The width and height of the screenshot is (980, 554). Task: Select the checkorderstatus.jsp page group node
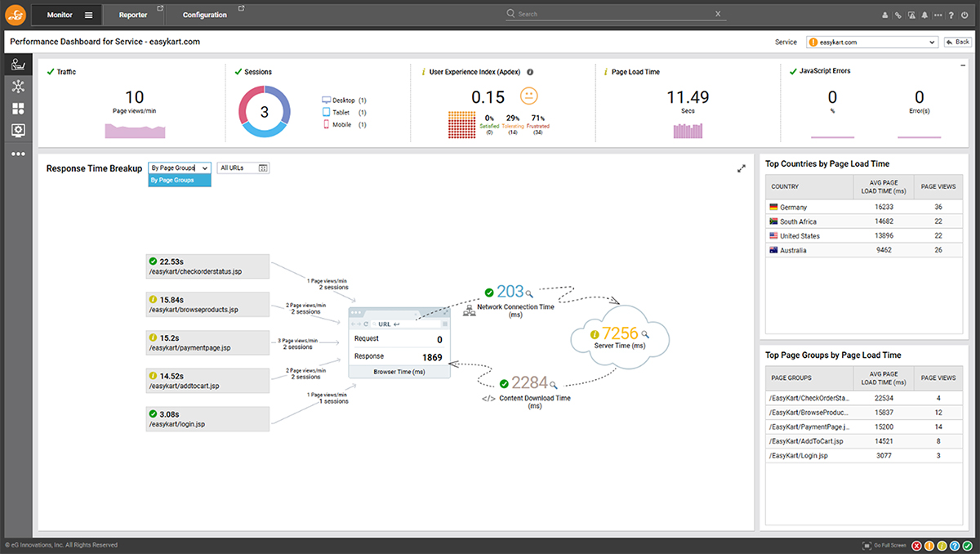pos(208,266)
